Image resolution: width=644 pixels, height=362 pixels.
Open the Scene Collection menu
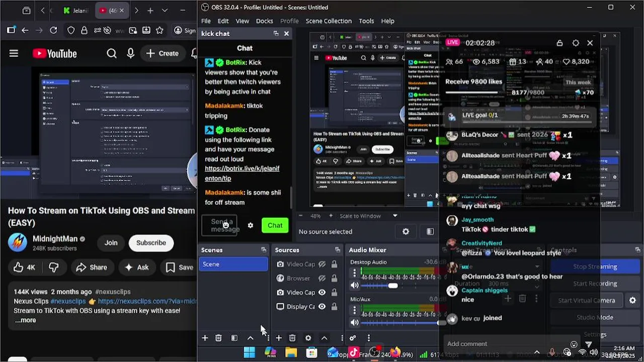tap(329, 21)
